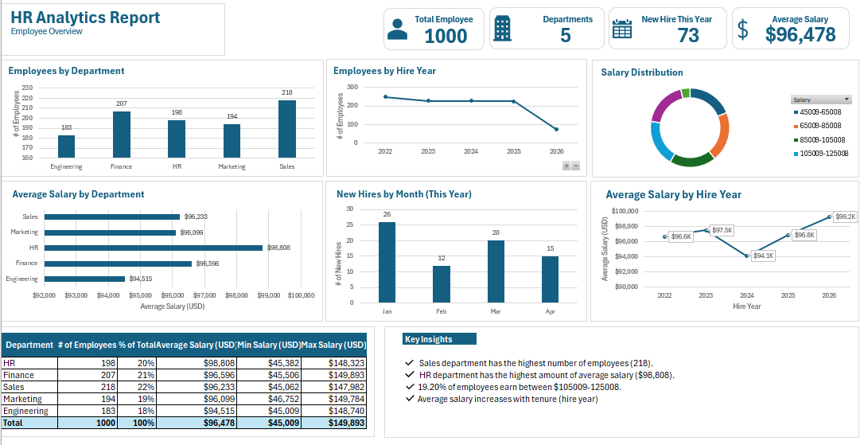Click the Total label in the table's last row

(29, 423)
